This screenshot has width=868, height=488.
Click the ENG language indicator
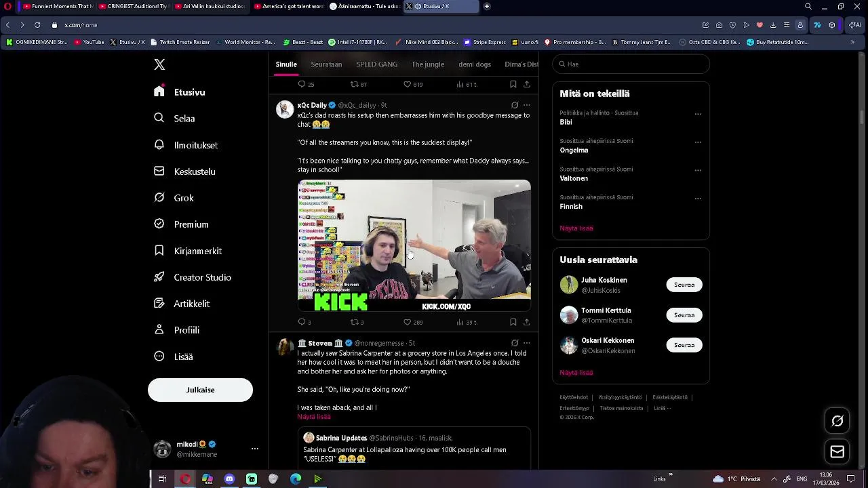801,479
